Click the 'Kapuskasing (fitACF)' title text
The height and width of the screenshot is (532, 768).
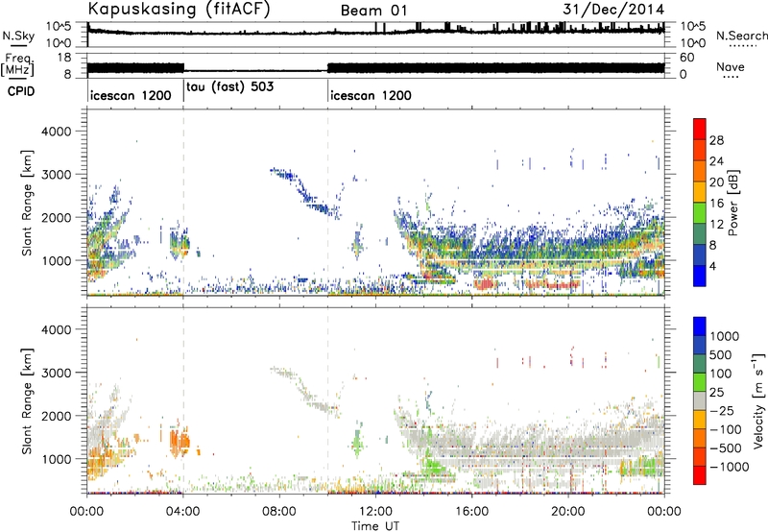point(179,9)
